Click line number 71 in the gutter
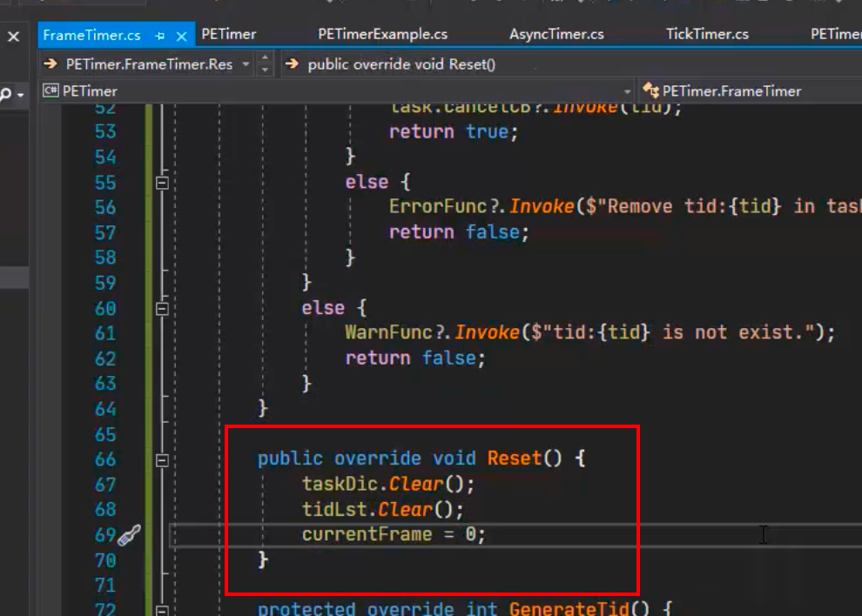Image resolution: width=862 pixels, height=616 pixels. [x=105, y=586]
